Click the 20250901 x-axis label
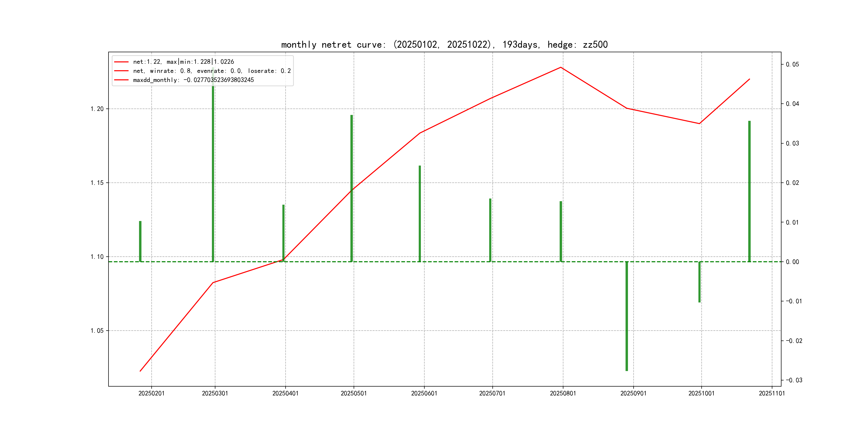This screenshot has width=868, height=434. coord(633,393)
